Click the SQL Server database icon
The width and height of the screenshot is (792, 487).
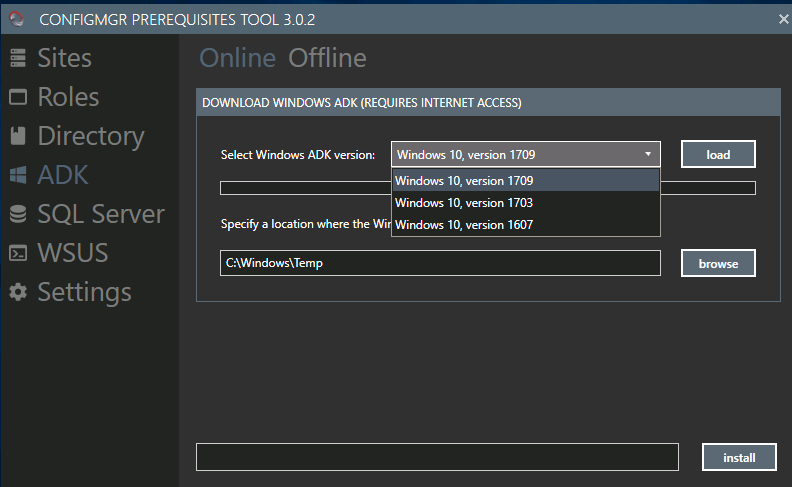(18, 214)
